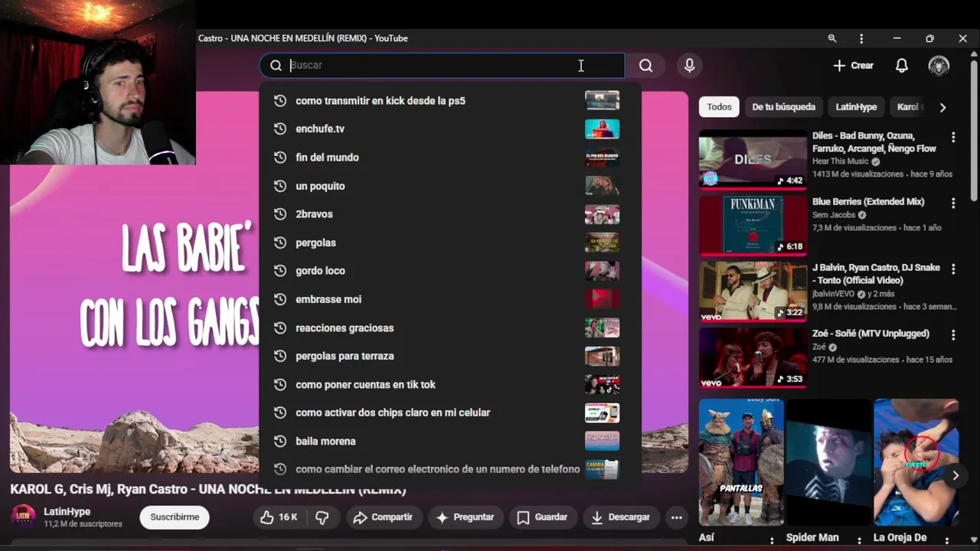Show more filter chips with right arrow
The image size is (980, 551).
942,107
